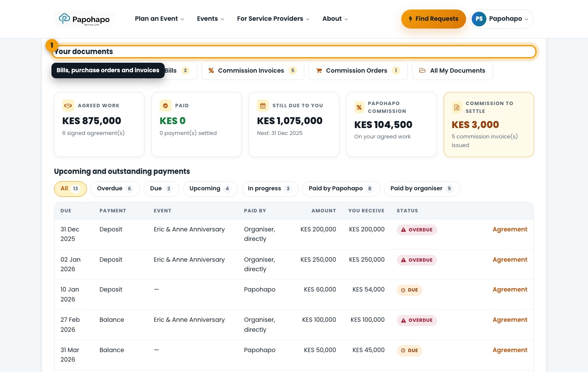Click the Papohapo logo in the header
This screenshot has height=372, width=588.
point(84,19)
